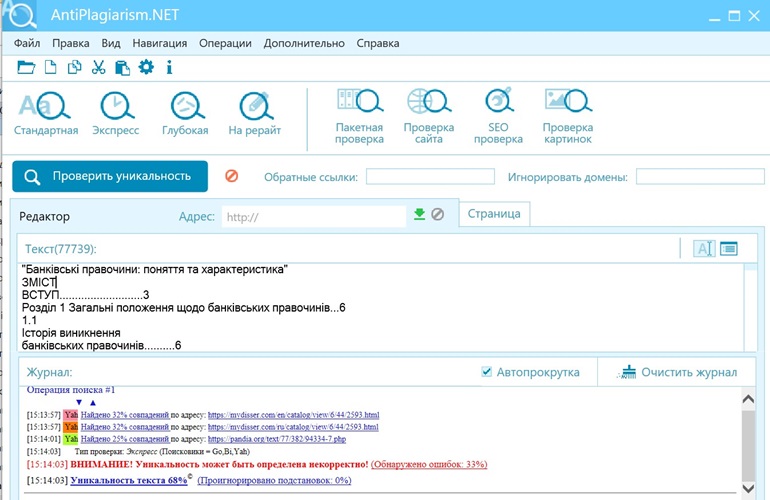
Task: Start the Глубокая check
Action: click(x=185, y=113)
